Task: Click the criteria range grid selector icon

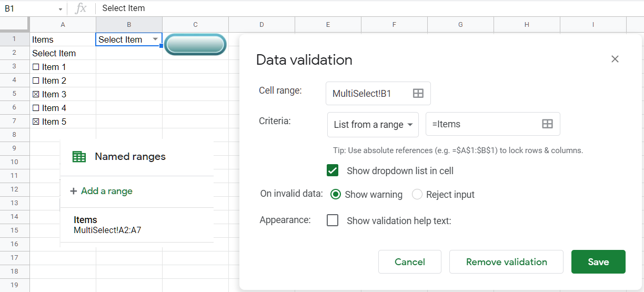Action: point(547,124)
